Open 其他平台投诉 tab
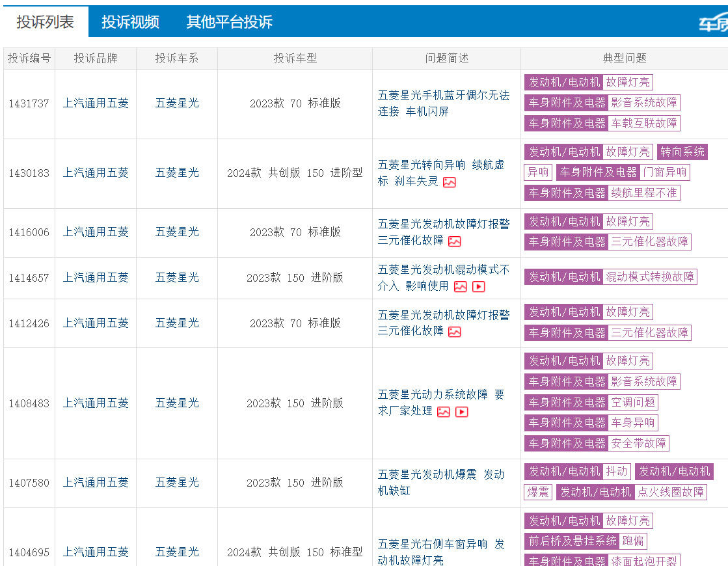The image size is (728, 566). coord(230,22)
